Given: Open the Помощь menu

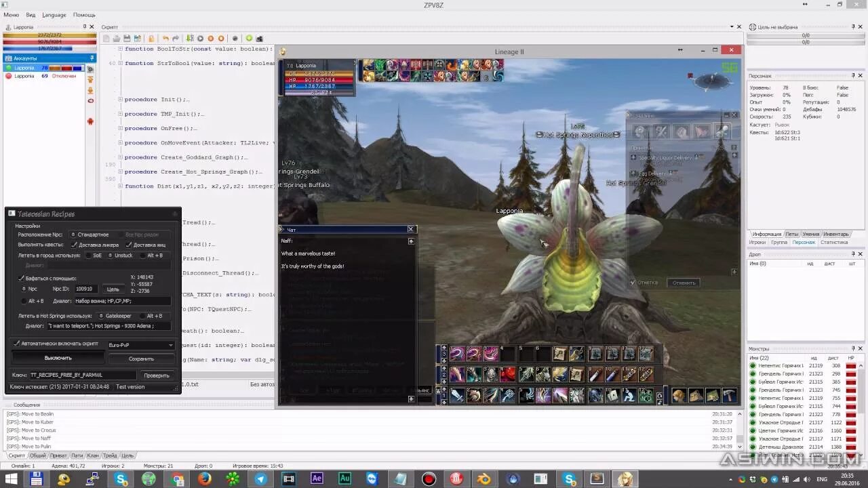Looking at the screenshot, I should pyautogui.click(x=84, y=15).
